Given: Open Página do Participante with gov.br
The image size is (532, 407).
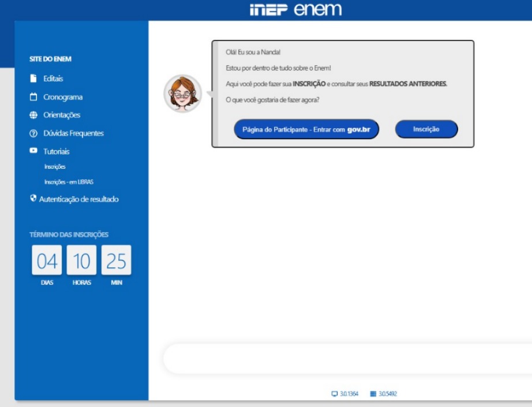Looking at the screenshot, I should [306, 130].
